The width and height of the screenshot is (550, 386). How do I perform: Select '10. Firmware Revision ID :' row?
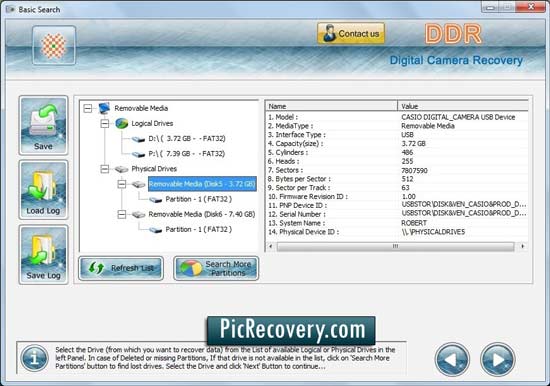(397, 197)
